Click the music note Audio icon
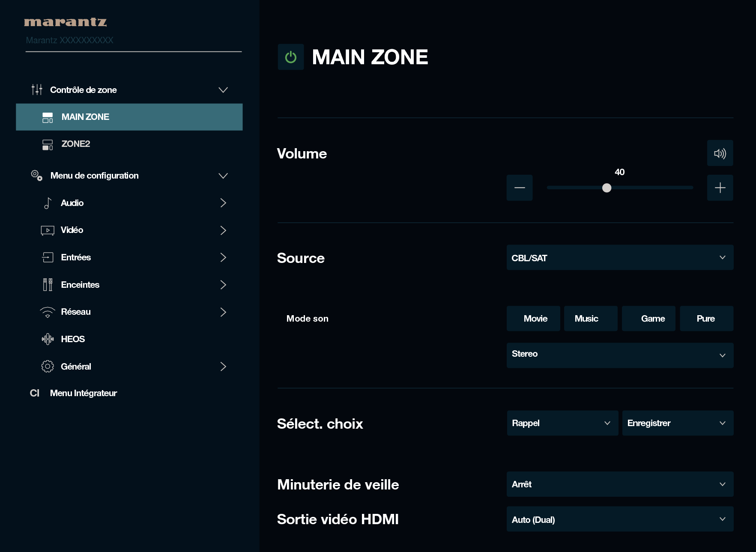The height and width of the screenshot is (552, 756). 48,203
